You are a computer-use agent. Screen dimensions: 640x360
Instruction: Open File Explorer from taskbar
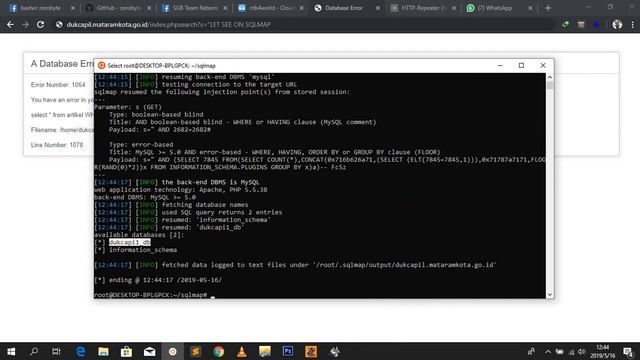click(103, 351)
